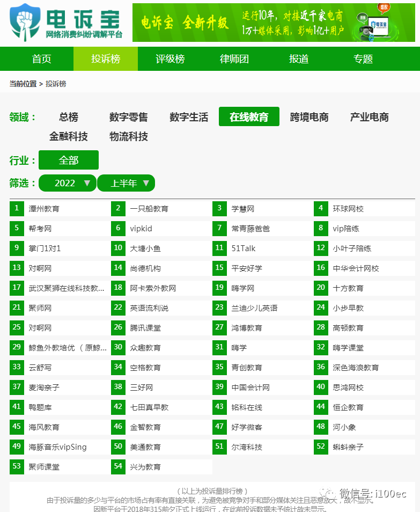Go to the 首页 nav tab
The height and width of the screenshot is (512, 420).
41,59
